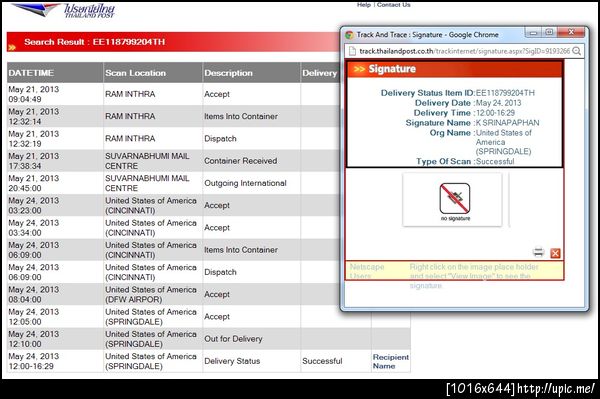Click the print icon in the Signature popup
Viewport: 600px width, 399px height.
(x=538, y=252)
